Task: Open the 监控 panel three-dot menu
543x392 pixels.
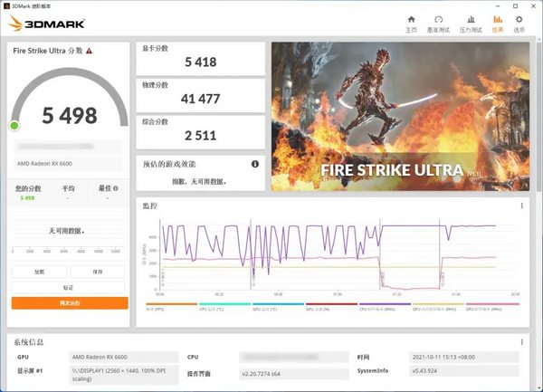Action: pyautogui.click(x=521, y=206)
